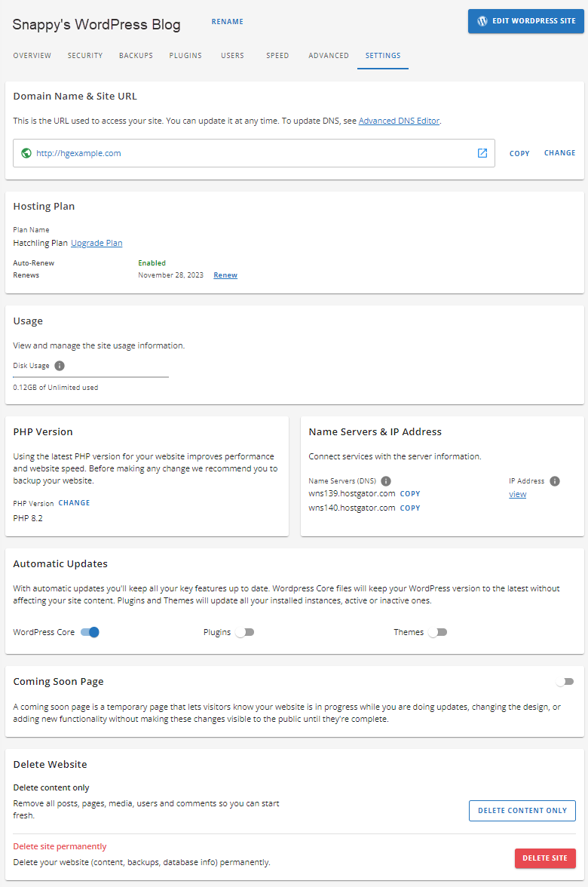588x887 pixels.
Task: Click the IP Address info icon
Action: pos(554,480)
